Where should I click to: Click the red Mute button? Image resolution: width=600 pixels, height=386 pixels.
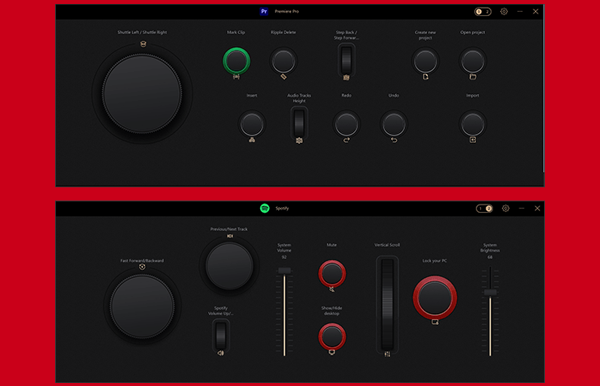(332, 274)
